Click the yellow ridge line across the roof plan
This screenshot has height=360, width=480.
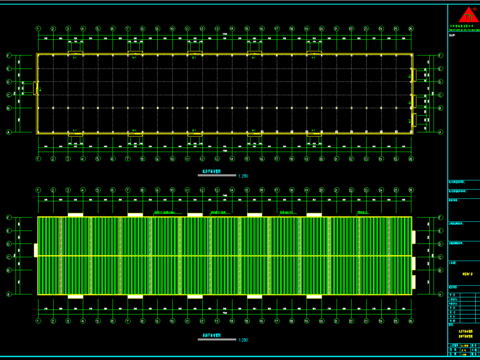pos(225,256)
